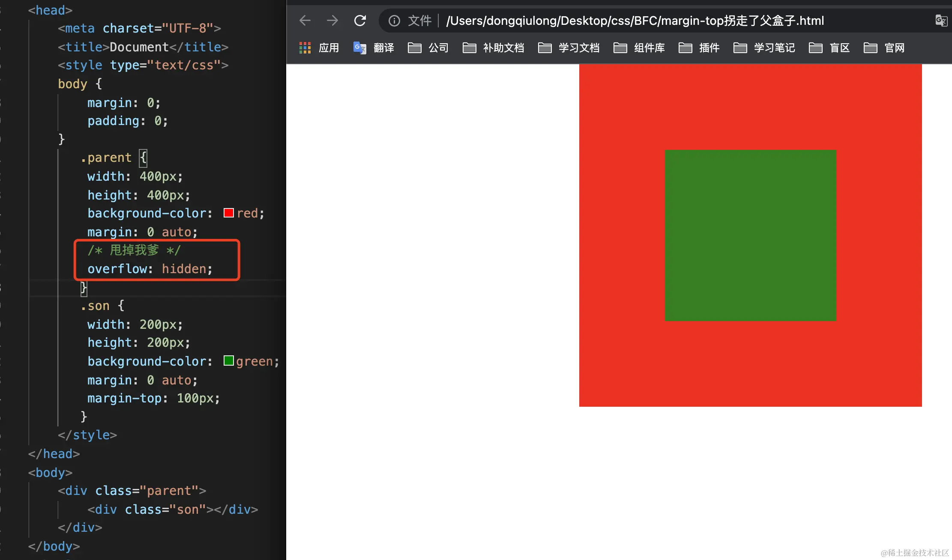
Task: Click the 组件库 folder icon
Action: 620,48
